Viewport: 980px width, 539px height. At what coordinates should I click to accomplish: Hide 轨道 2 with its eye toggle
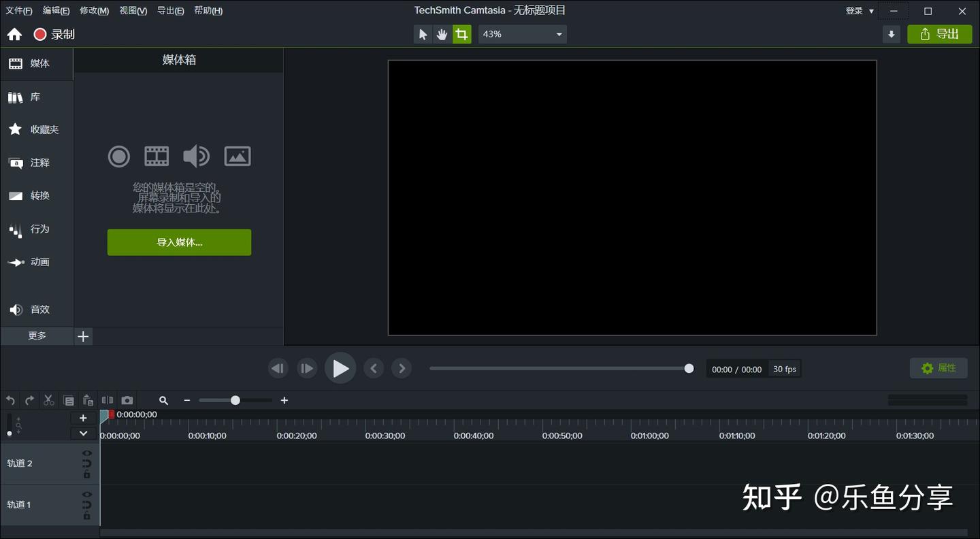(86, 453)
